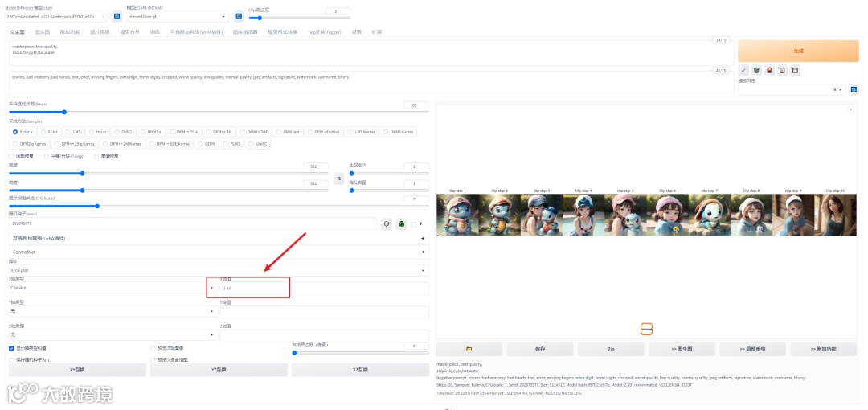Click the X axis values field containing 1-10
This screenshot has width=868, height=410.
click(325, 288)
